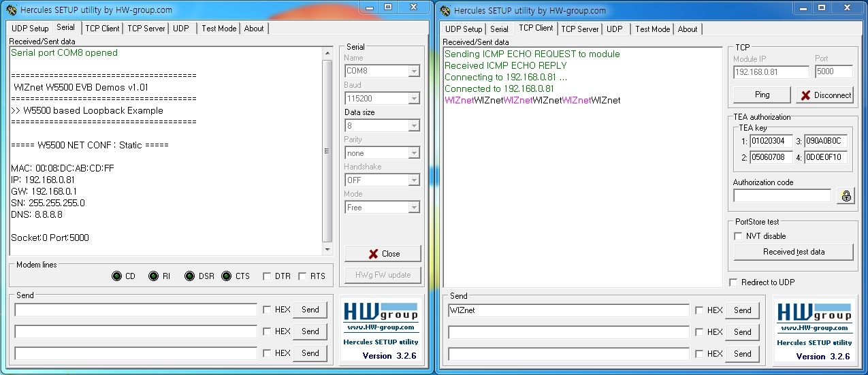The width and height of the screenshot is (868, 375).
Task: Click first send field in Serial window
Action: tap(135, 310)
